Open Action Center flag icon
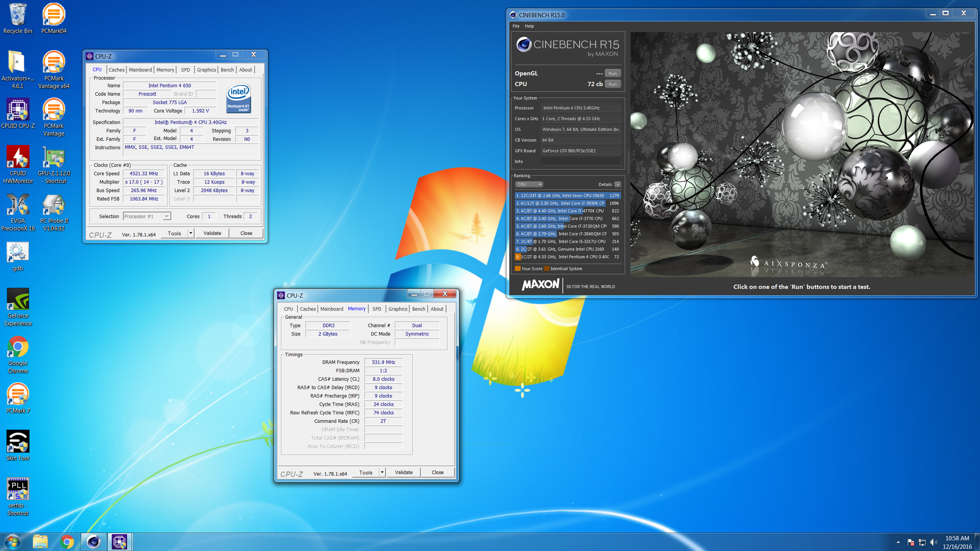Image resolution: width=980 pixels, height=551 pixels. click(x=911, y=542)
